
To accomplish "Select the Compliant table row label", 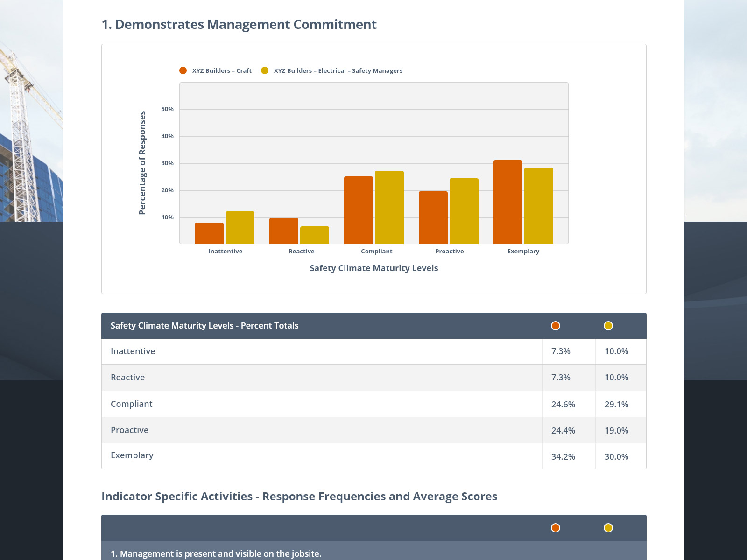I will pos(131,404).
